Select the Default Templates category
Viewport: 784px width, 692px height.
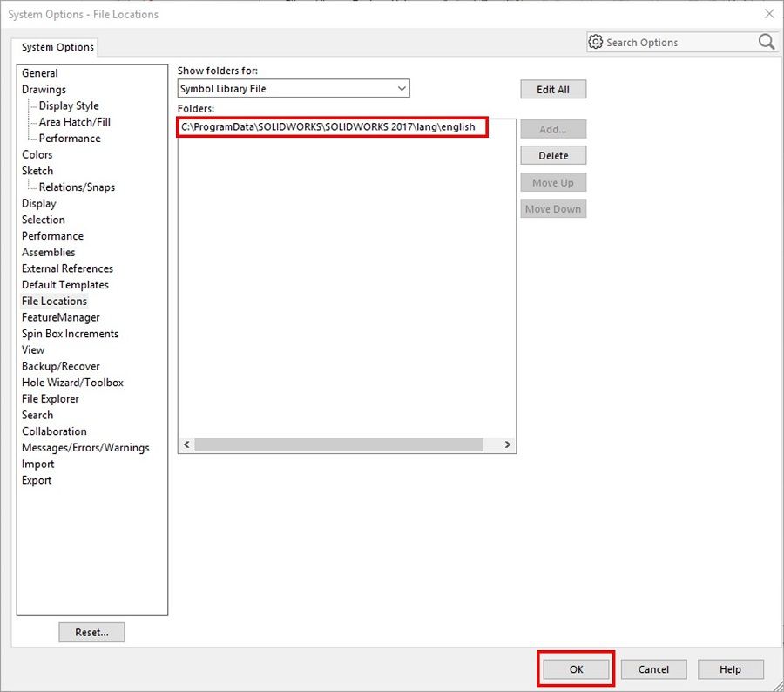coord(65,285)
